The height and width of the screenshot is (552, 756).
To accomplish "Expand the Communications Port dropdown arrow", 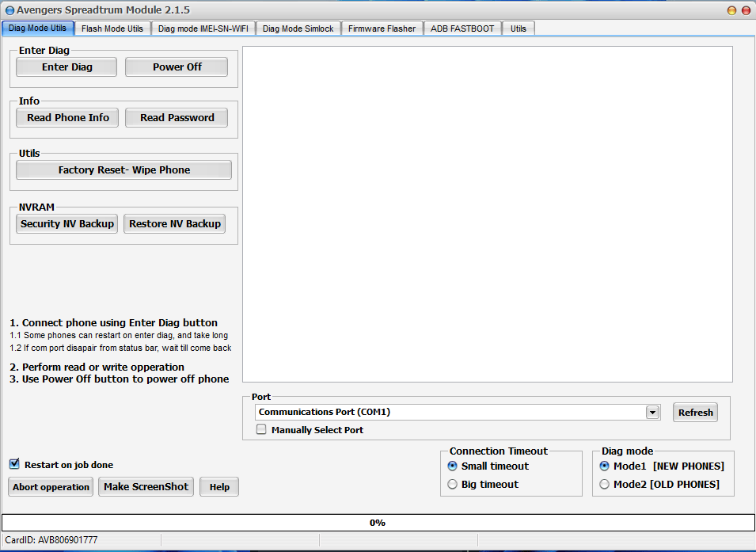I will pyautogui.click(x=652, y=412).
